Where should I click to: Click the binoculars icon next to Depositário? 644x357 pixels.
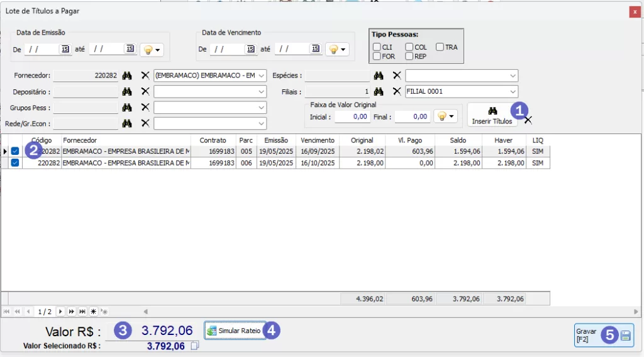pyautogui.click(x=127, y=91)
